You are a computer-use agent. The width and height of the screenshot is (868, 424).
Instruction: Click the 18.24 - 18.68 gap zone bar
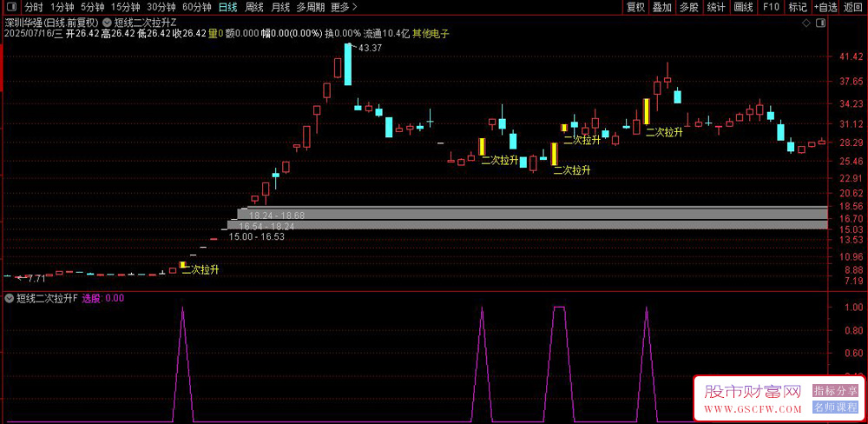coord(532,214)
